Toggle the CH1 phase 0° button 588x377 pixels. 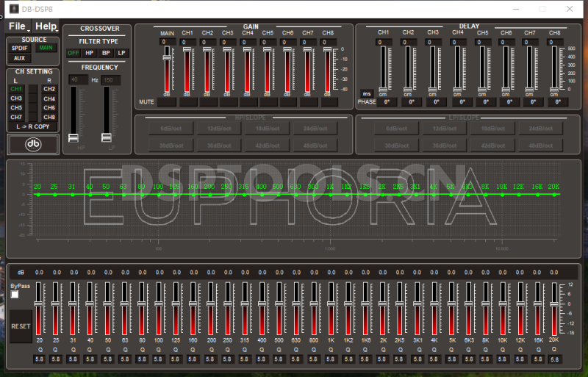tap(387, 102)
